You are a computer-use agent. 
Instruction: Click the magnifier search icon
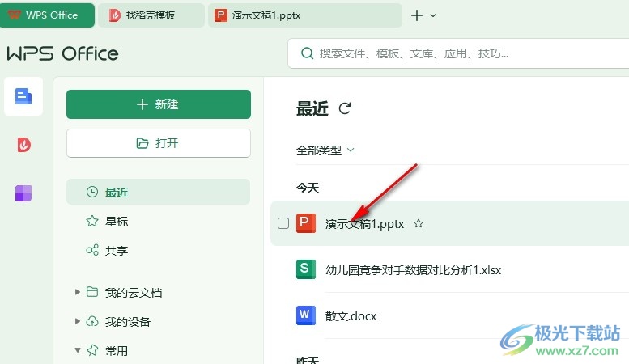point(307,53)
